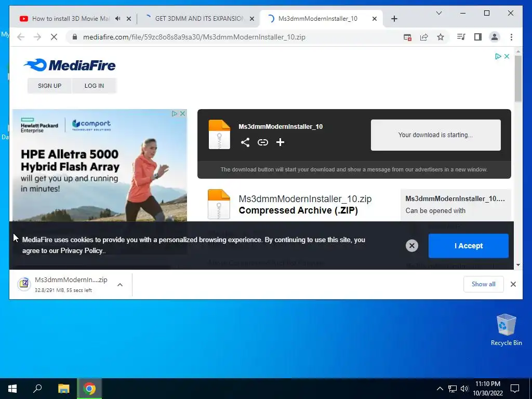The width and height of the screenshot is (532, 399).
Task: Close the top banner ad
Action: 507,56
